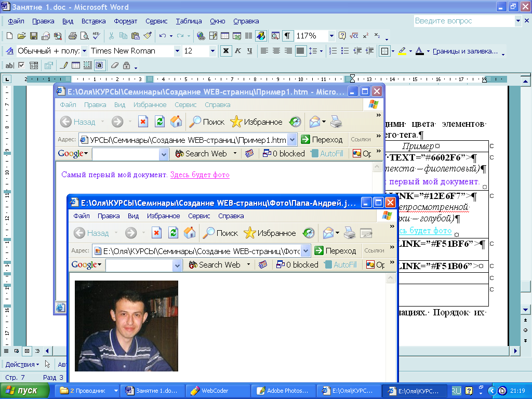Viewport: 532px width, 399px height.
Task: Open Word's Формат menu
Action: (x=126, y=21)
